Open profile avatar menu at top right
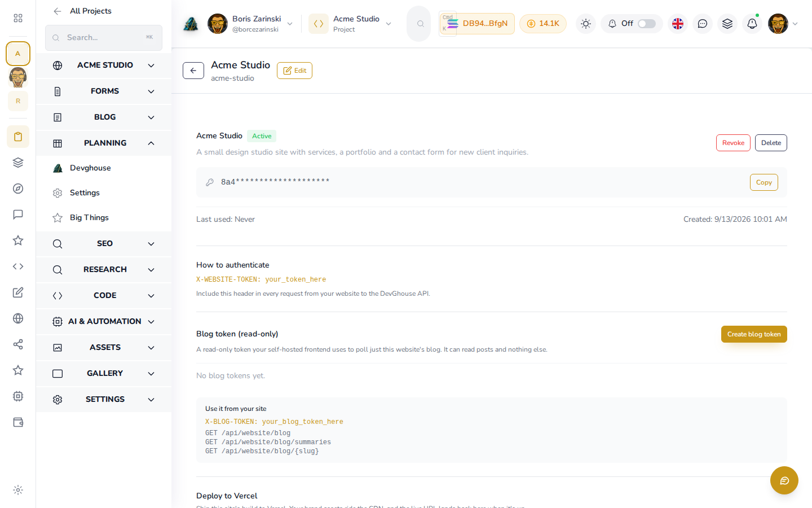 tap(783, 24)
